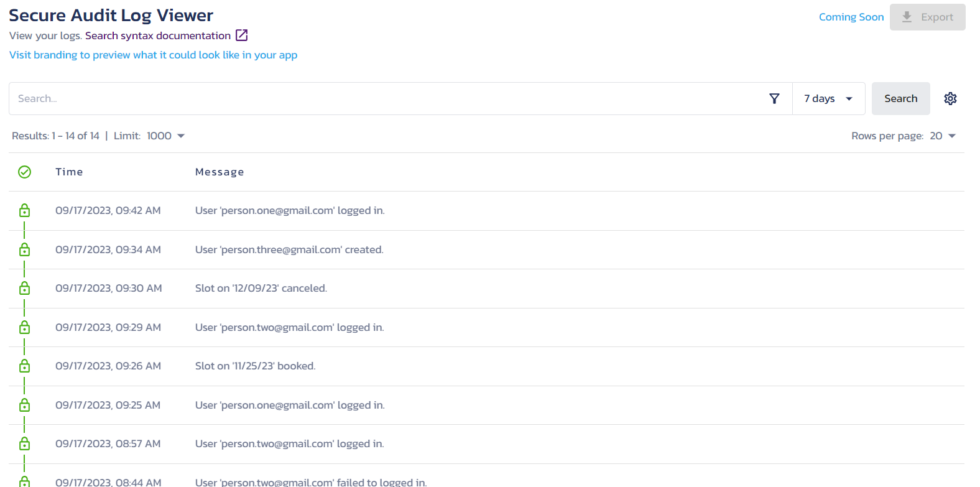
Task: Click the padlock icon on the first log entry
Action: pos(24,210)
